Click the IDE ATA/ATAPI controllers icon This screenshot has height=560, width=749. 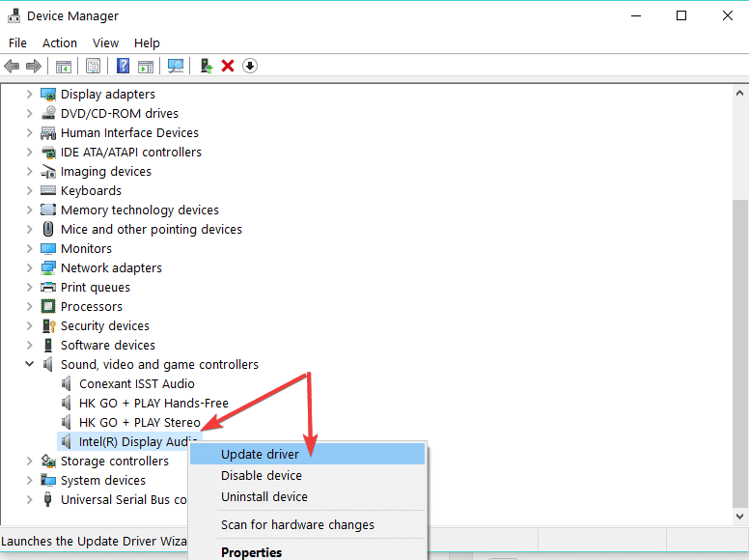(x=47, y=153)
